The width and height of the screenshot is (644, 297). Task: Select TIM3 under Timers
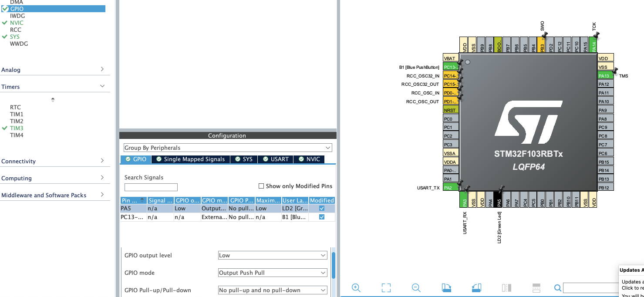pyautogui.click(x=17, y=128)
